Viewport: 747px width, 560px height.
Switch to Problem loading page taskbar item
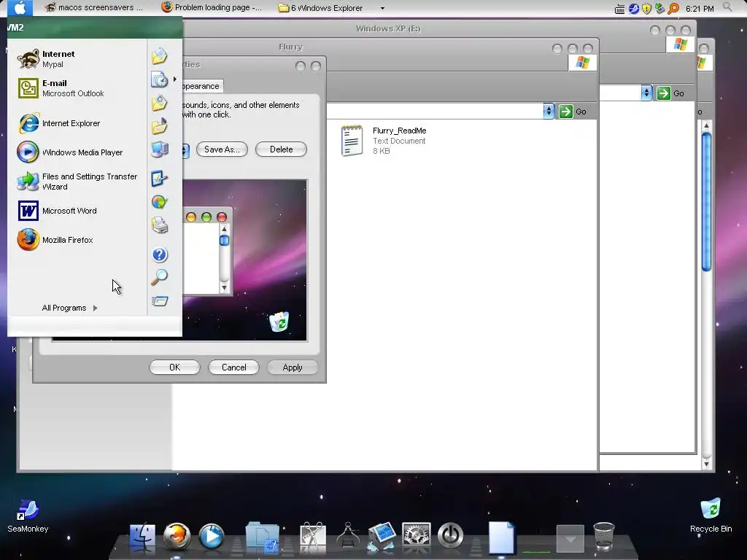pyautogui.click(x=212, y=7)
